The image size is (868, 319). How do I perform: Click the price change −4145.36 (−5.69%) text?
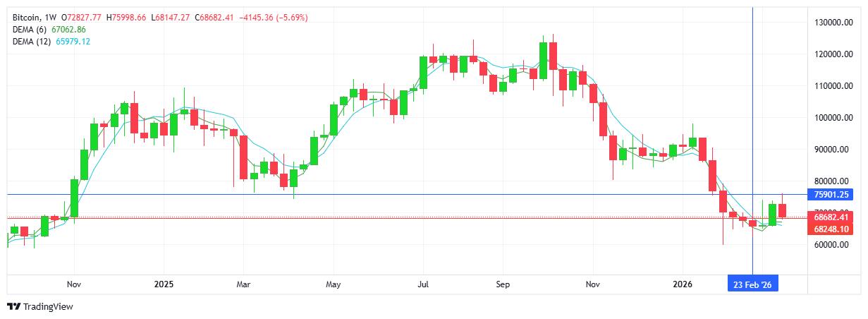(273, 17)
